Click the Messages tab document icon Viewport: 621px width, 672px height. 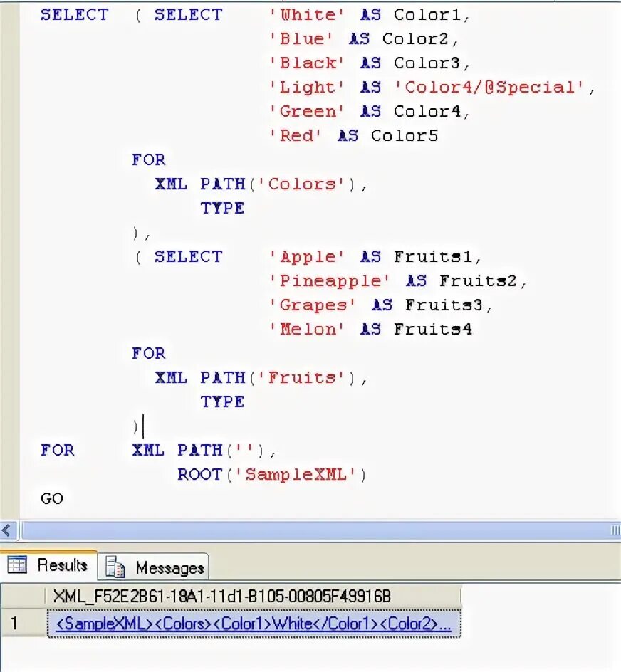pyautogui.click(x=115, y=567)
